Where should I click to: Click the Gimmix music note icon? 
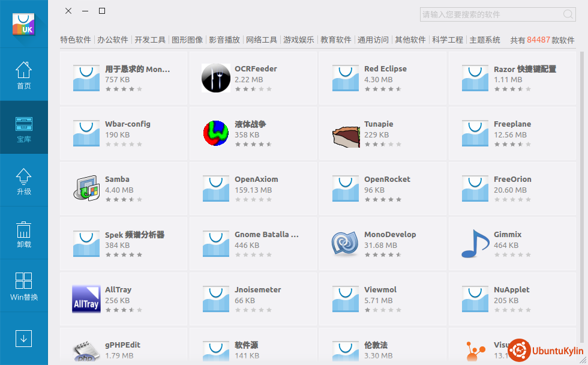click(x=475, y=244)
